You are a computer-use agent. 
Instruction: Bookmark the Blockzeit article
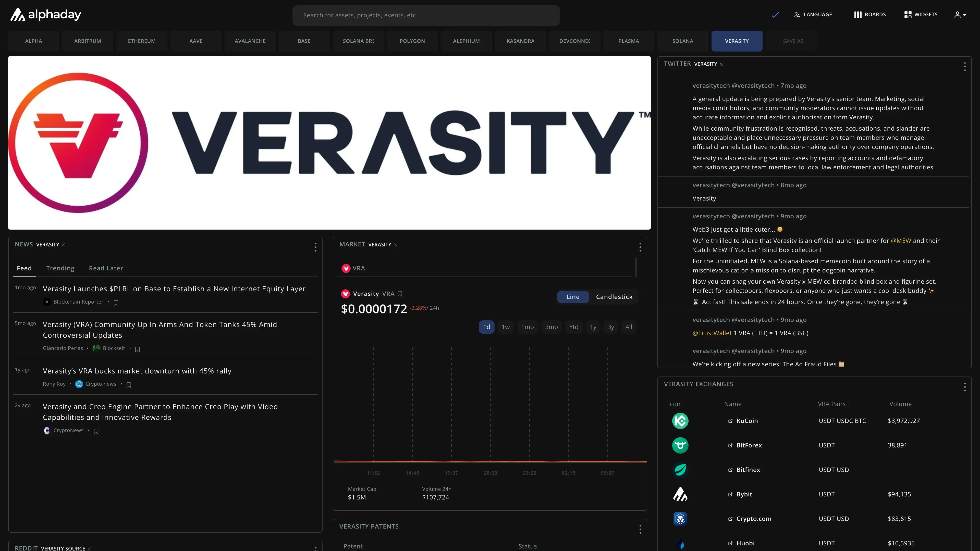(x=137, y=349)
